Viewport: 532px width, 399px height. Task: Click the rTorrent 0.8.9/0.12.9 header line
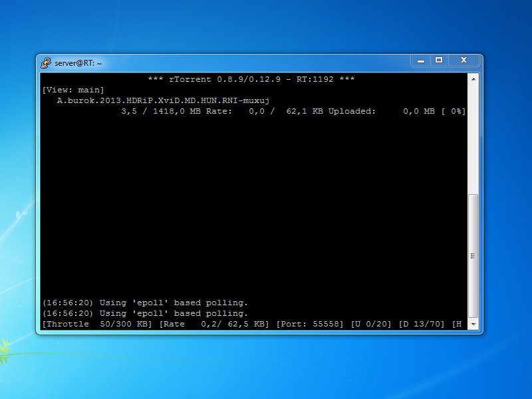[x=251, y=79]
